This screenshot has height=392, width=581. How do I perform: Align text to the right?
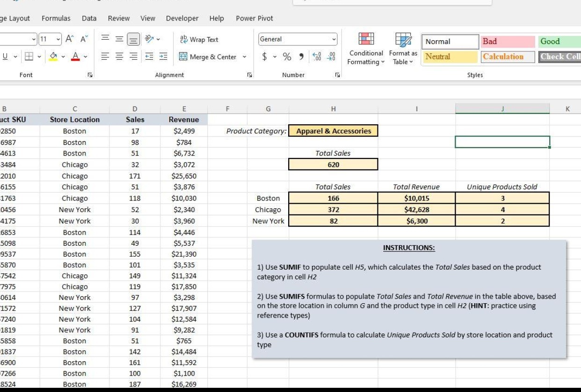click(x=133, y=57)
